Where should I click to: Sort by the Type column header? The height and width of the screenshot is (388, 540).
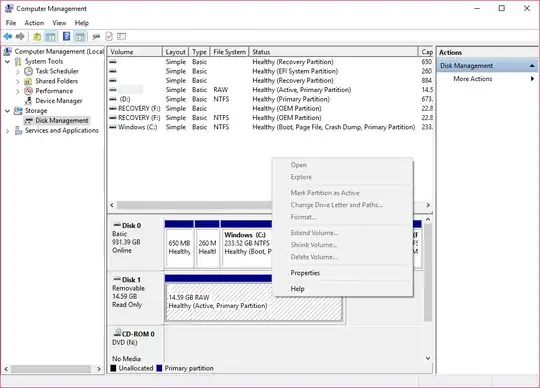click(199, 52)
